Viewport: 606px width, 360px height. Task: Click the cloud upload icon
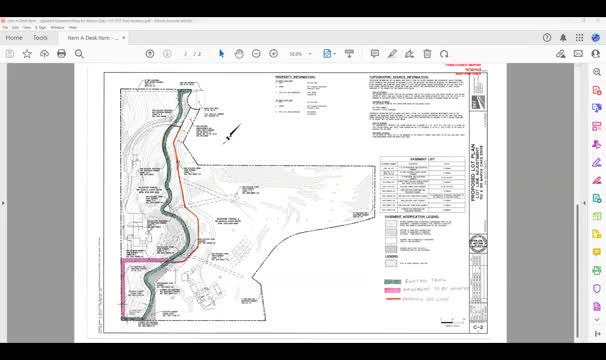44,54
